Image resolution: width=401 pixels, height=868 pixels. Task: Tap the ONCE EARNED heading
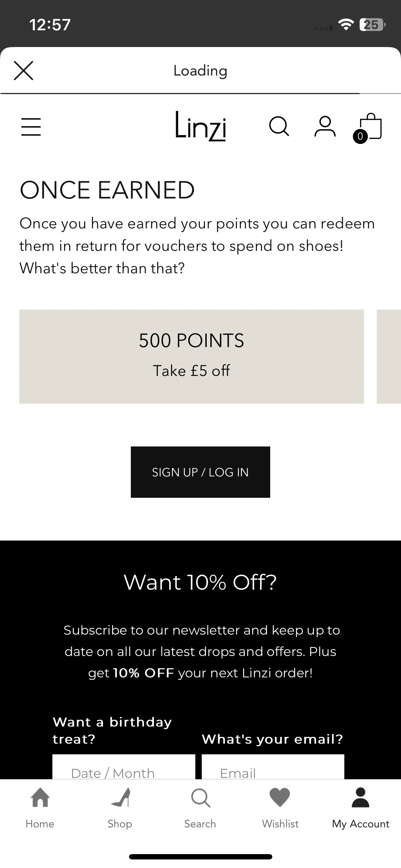tap(107, 190)
